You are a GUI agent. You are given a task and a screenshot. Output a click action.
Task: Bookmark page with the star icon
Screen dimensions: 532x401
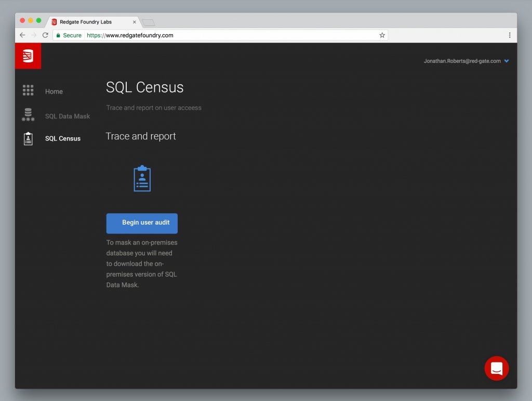(x=382, y=35)
